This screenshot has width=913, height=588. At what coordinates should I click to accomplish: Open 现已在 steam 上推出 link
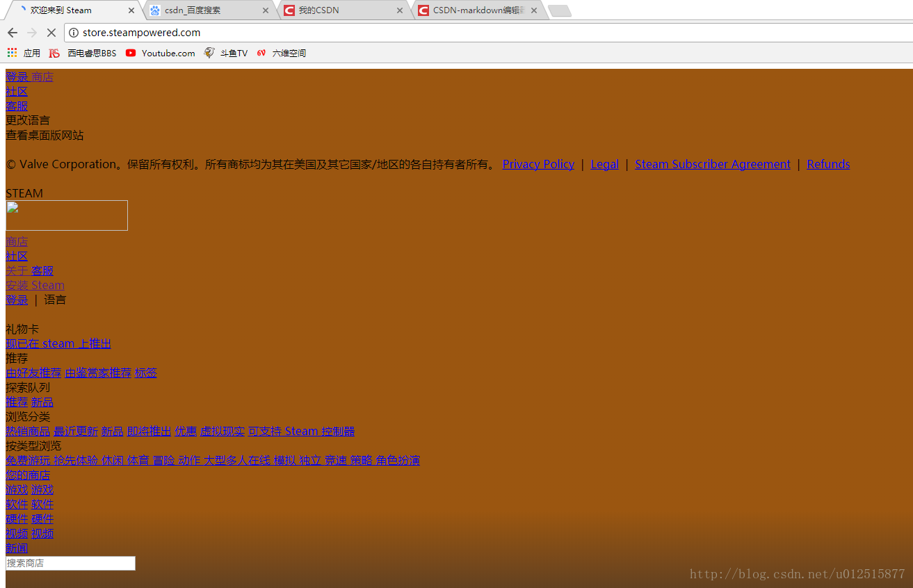coord(58,343)
